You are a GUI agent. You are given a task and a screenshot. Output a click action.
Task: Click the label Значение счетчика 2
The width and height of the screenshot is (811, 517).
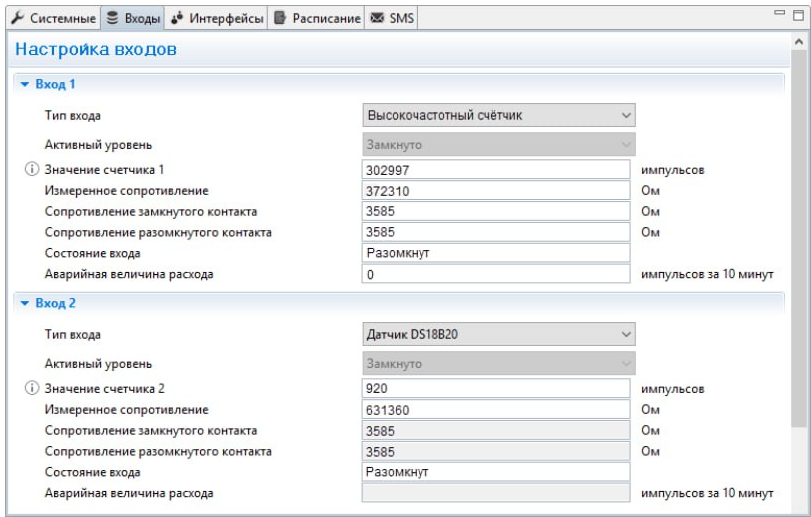tap(104, 388)
